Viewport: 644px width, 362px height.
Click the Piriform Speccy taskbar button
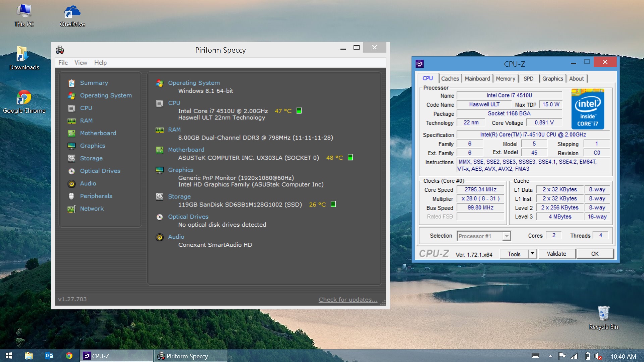[191, 356]
